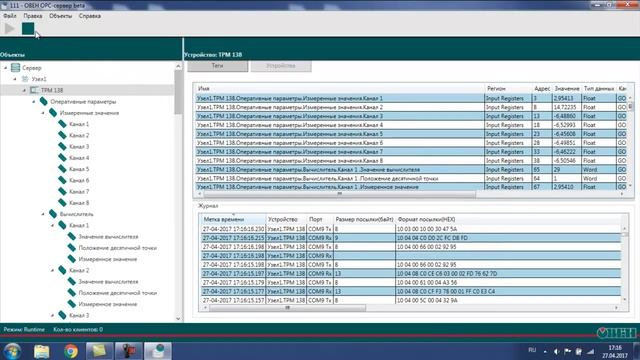Open the Правка menu
This screenshot has width=640, height=360.
coord(33,16)
